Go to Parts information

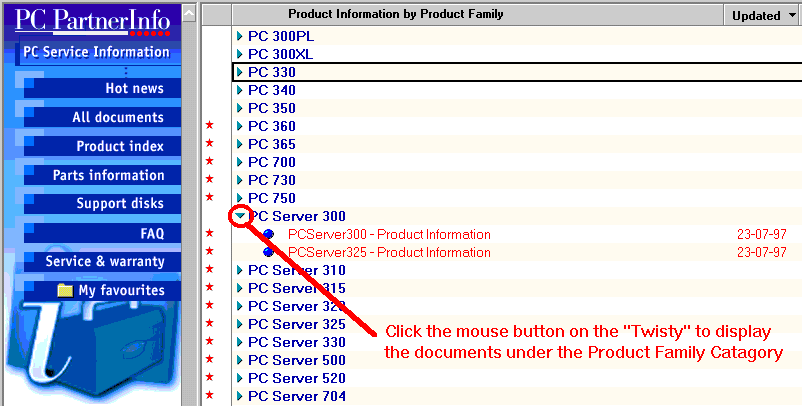tap(108, 175)
